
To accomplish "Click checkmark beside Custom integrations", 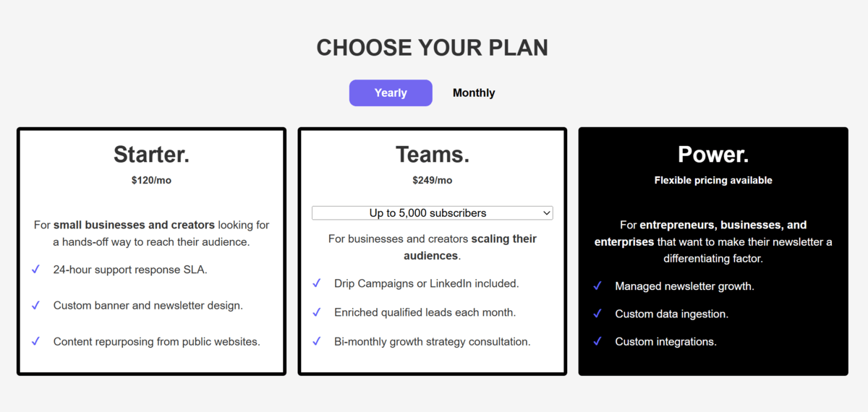I will pos(597,341).
